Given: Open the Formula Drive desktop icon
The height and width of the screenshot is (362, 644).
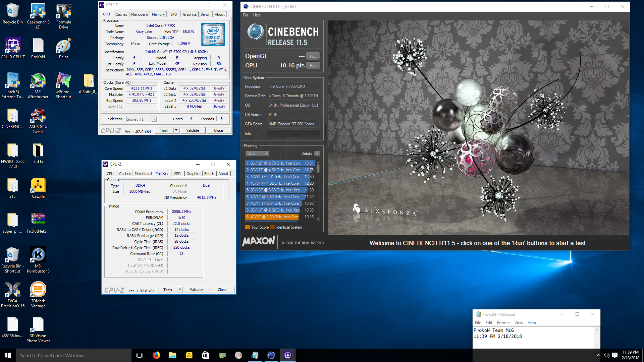Looking at the screenshot, I should [x=63, y=16].
